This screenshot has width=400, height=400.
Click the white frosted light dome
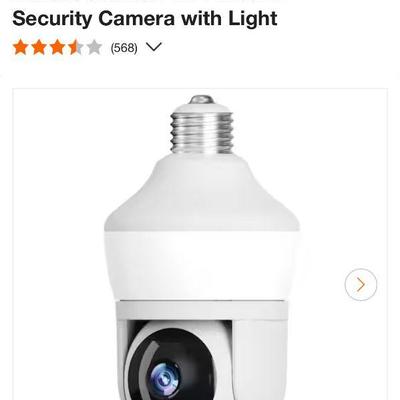[202, 227]
